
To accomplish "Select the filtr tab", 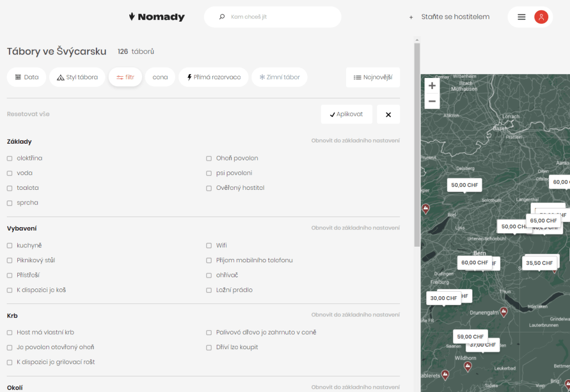I will [x=125, y=77].
